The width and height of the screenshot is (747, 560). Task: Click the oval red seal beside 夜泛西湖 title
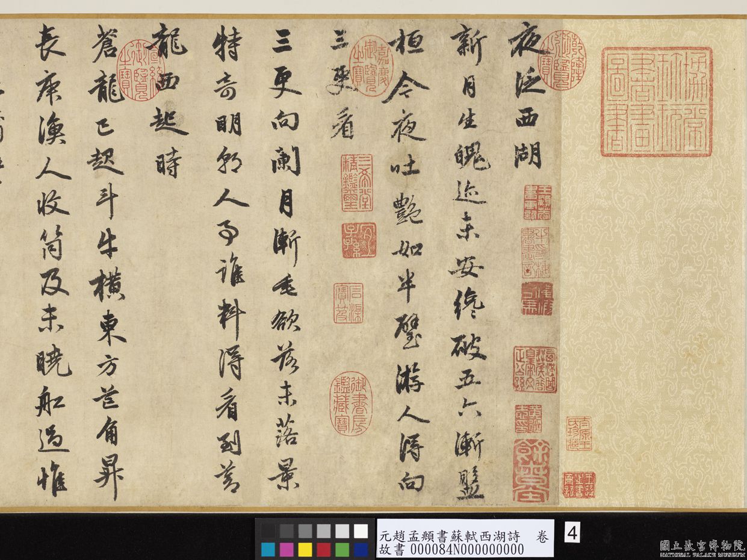click(x=561, y=59)
